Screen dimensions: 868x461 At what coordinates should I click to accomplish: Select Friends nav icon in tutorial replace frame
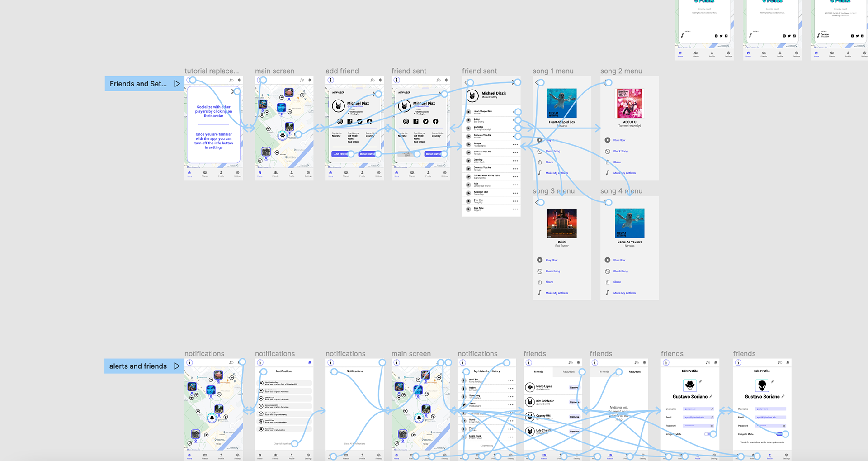click(x=205, y=174)
